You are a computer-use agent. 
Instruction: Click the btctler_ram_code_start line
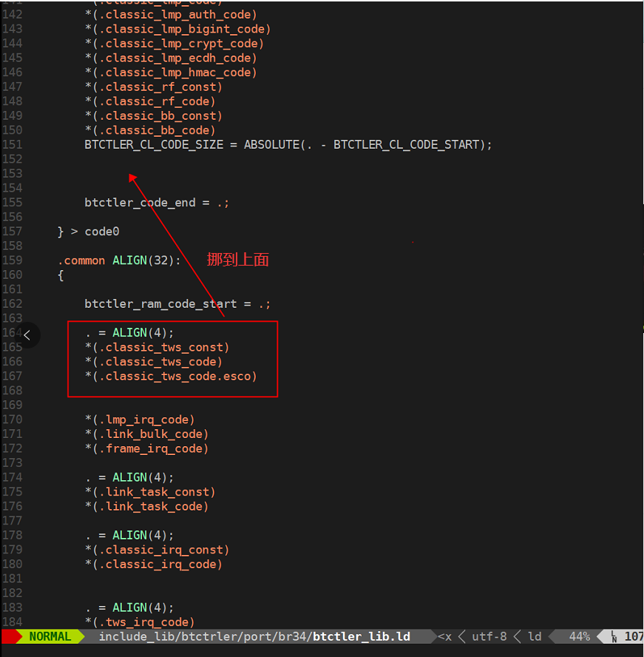coord(177,304)
